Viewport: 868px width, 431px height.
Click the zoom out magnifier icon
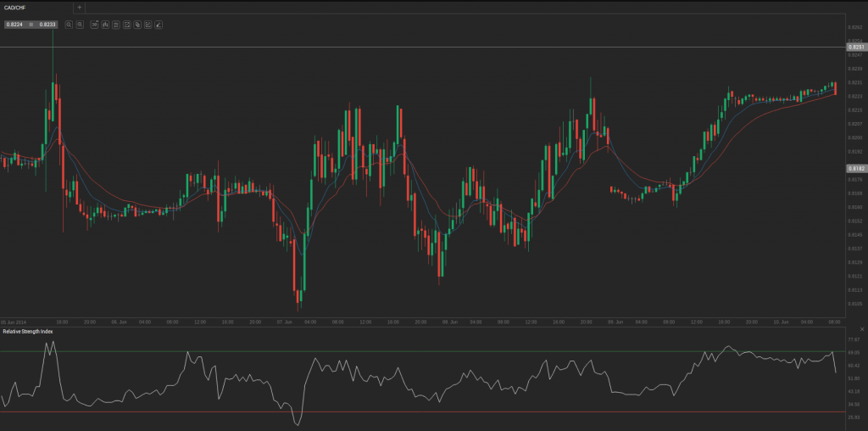tap(80, 25)
